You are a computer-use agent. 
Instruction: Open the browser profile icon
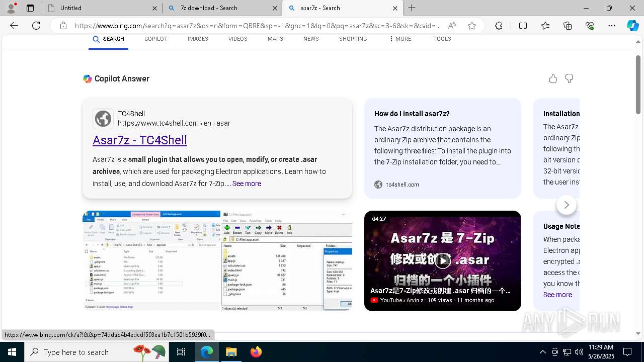point(11,8)
